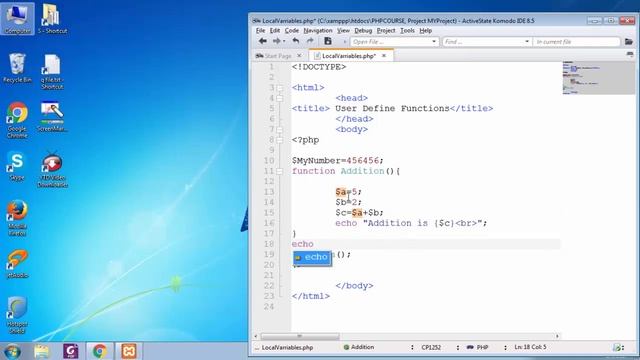Screen dimensions: 640x360
Task: Click the horizontal scrollbar left arrow
Action: pos(256,336)
